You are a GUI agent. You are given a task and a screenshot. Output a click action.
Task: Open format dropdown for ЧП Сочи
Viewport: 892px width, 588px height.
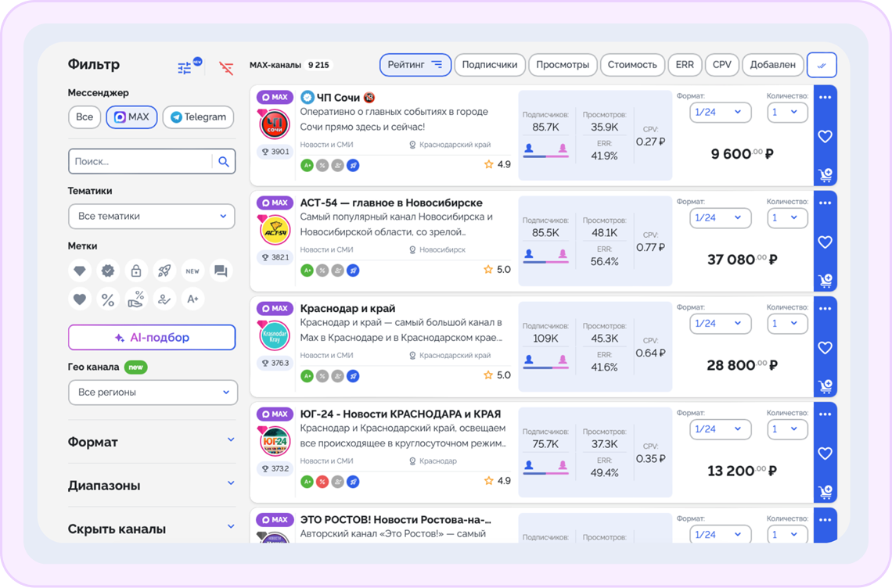click(720, 112)
